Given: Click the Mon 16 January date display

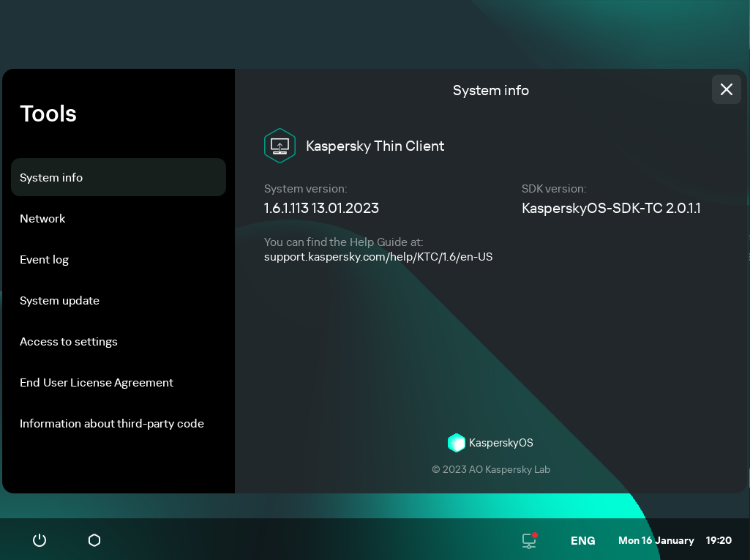Looking at the screenshot, I should point(655,540).
